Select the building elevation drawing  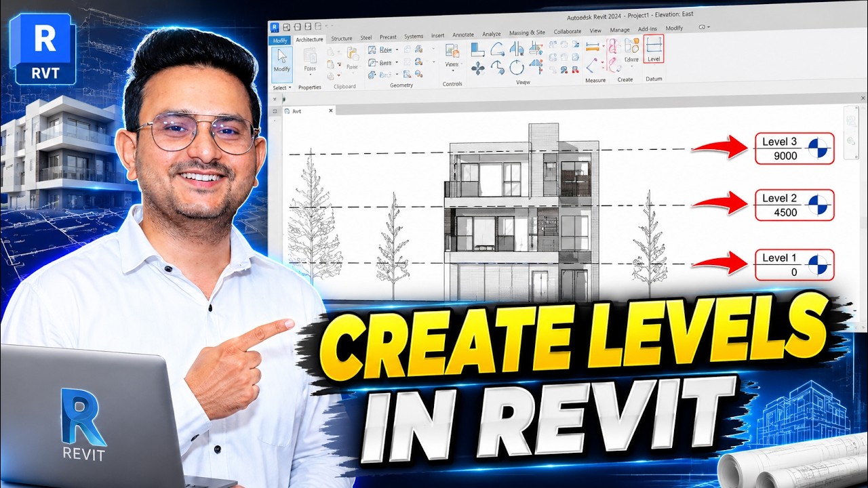(521, 211)
